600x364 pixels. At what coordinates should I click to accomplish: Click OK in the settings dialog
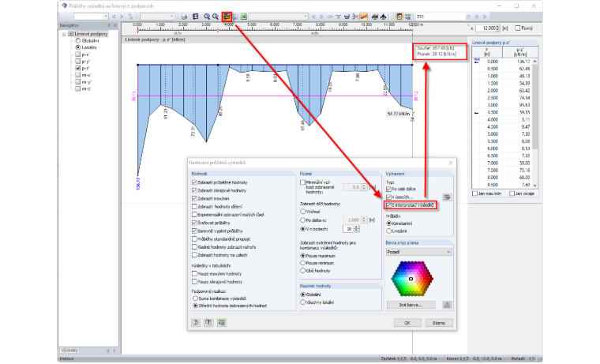click(407, 323)
